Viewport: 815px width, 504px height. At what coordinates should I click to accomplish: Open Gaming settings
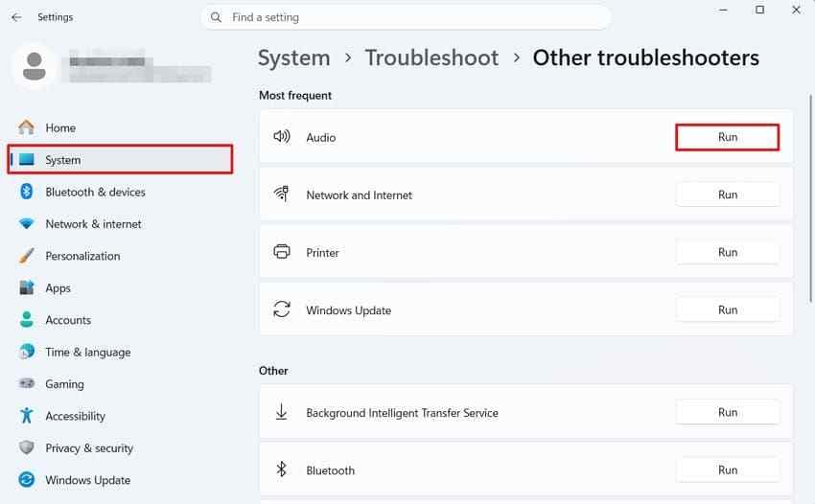120,384
